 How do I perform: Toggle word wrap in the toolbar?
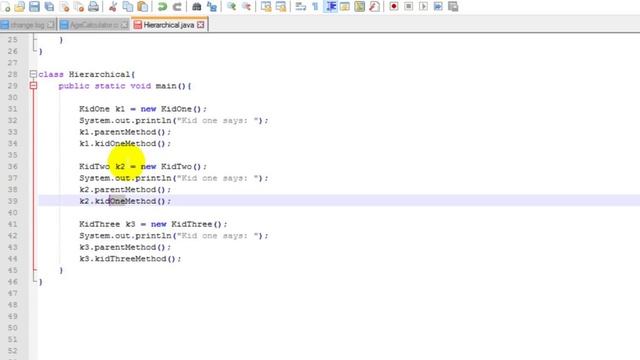point(301,7)
